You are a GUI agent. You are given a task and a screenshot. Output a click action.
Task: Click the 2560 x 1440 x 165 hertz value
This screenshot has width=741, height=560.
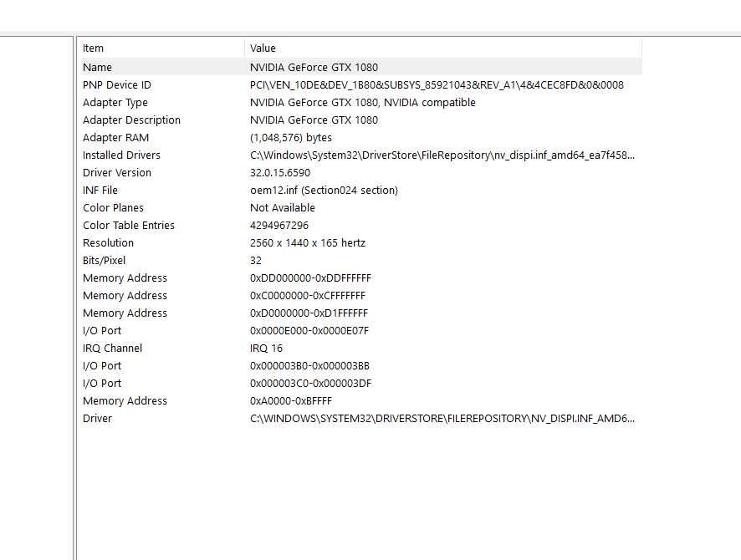(x=308, y=242)
